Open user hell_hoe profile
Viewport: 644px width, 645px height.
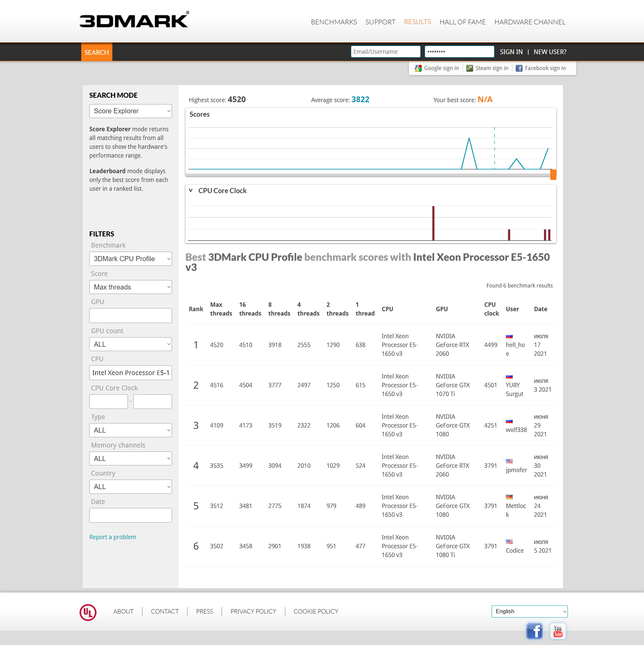click(515, 349)
